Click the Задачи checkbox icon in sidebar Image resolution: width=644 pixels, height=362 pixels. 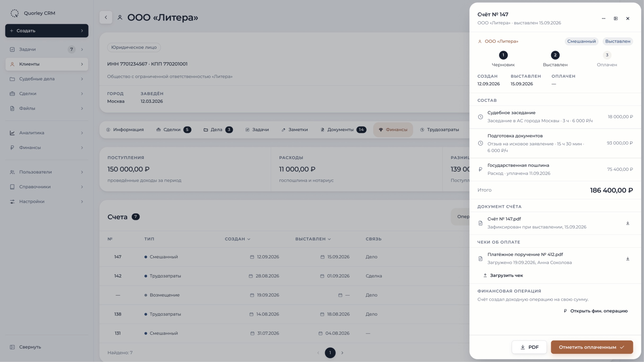pos(12,49)
